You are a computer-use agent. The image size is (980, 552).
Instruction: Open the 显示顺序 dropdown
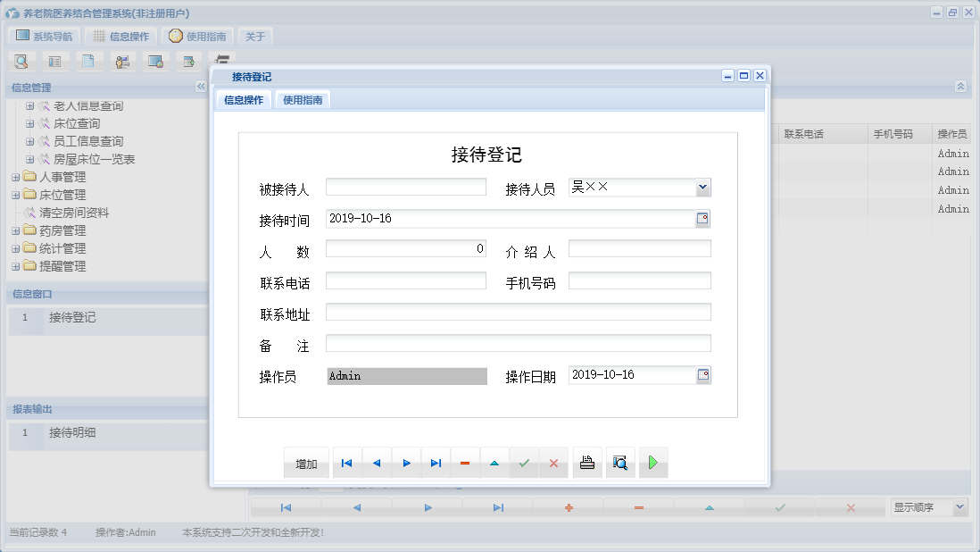(x=960, y=506)
